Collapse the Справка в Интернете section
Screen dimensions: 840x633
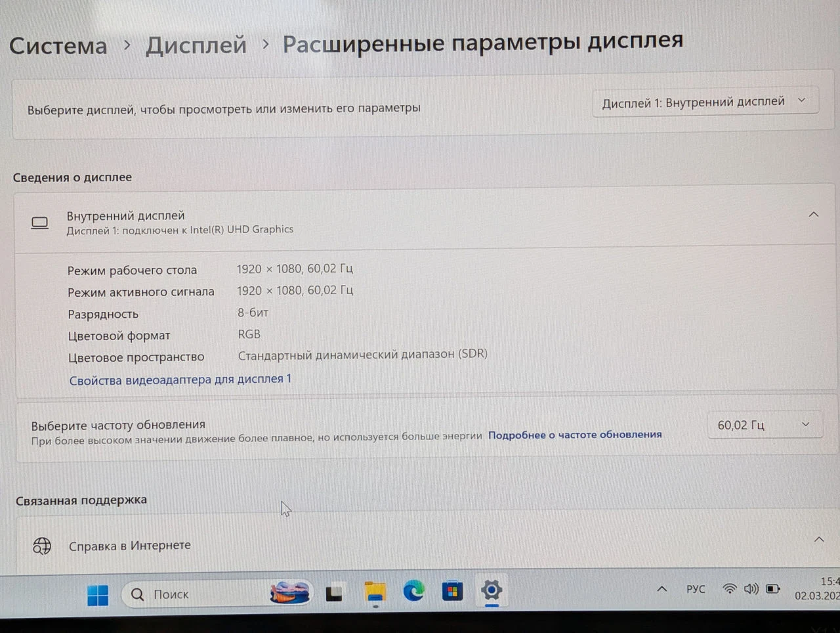(819, 539)
